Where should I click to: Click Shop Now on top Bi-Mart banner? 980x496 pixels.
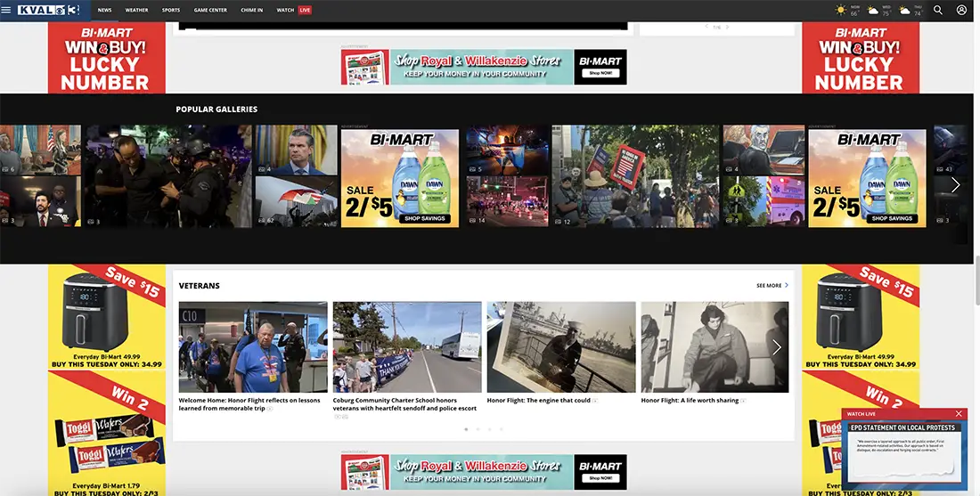(600, 73)
